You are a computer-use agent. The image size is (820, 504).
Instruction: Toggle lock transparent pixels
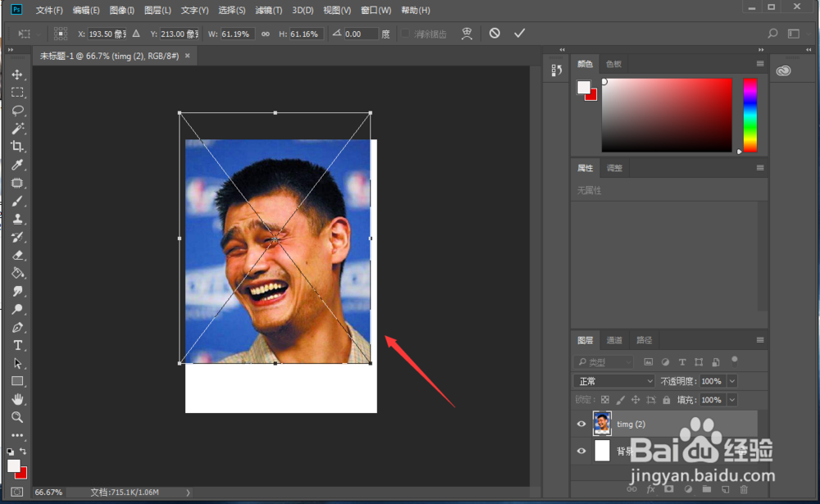[x=605, y=400]
